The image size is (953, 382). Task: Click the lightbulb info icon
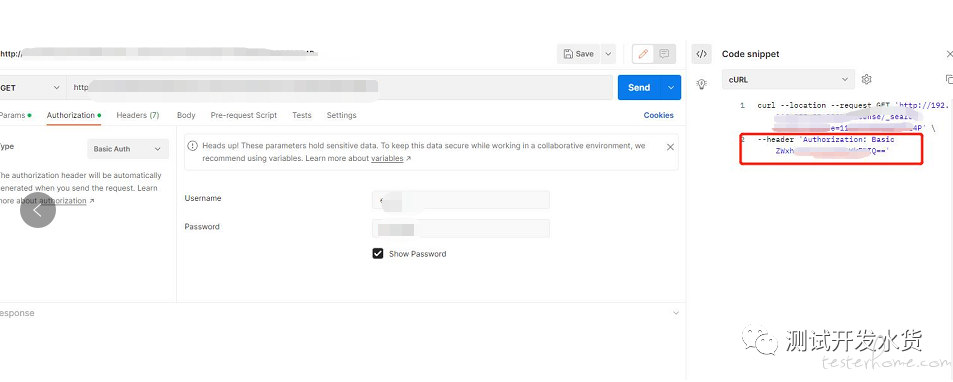point(701,84)
